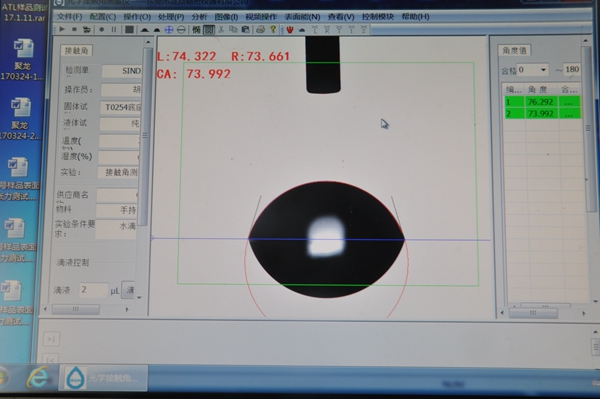600x399 pixels.
Task: Click the record dot icon in the toolbar
Action: [x=101, y=29]
